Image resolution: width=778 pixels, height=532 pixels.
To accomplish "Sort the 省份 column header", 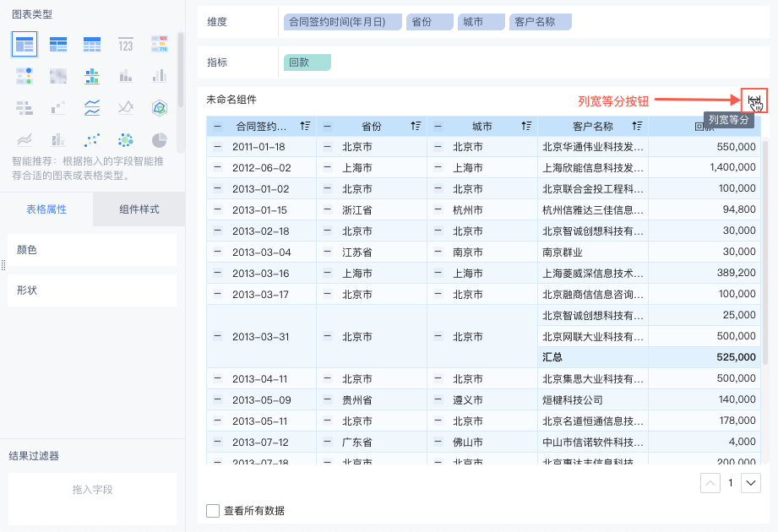I will (x=416, y=127).
